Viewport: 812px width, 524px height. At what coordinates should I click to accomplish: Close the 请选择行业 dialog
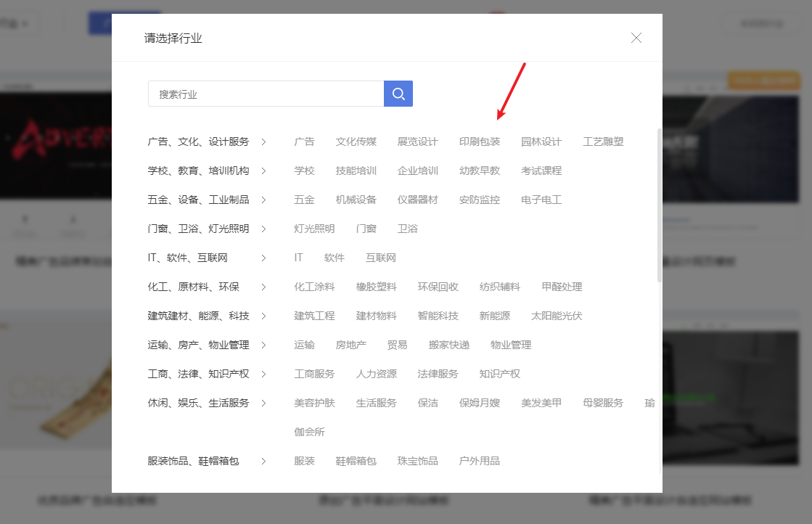[x=636, y=38]
